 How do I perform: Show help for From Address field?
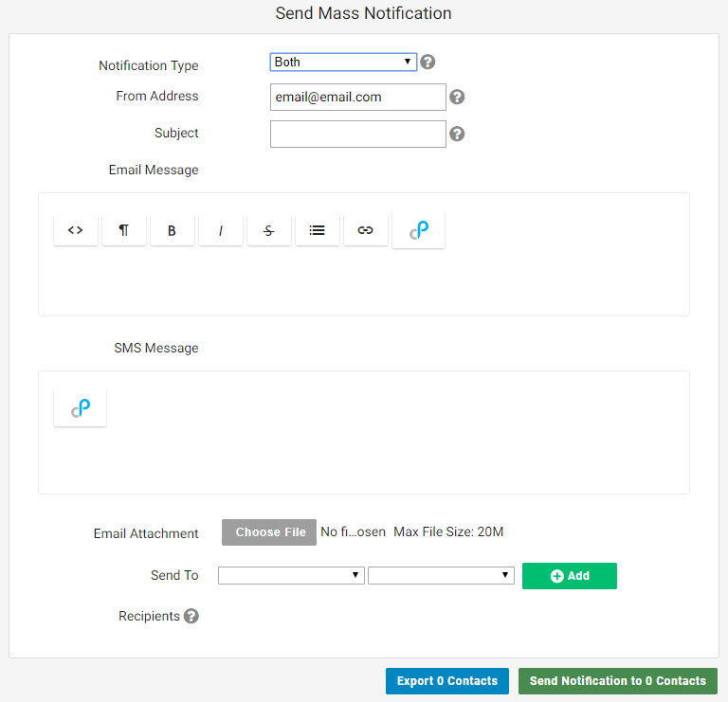[457, 97]
